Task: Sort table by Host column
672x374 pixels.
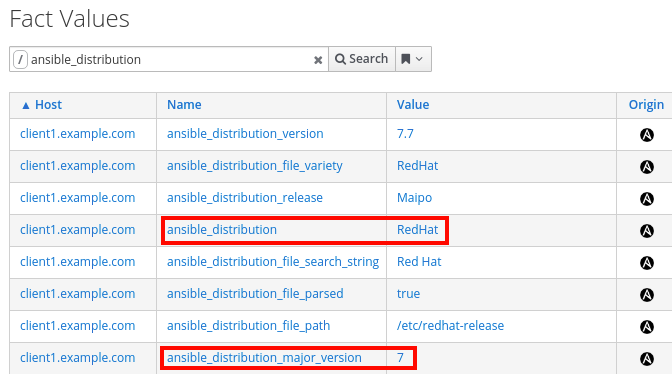Action: pyautogui.click(x=42, y=105)
